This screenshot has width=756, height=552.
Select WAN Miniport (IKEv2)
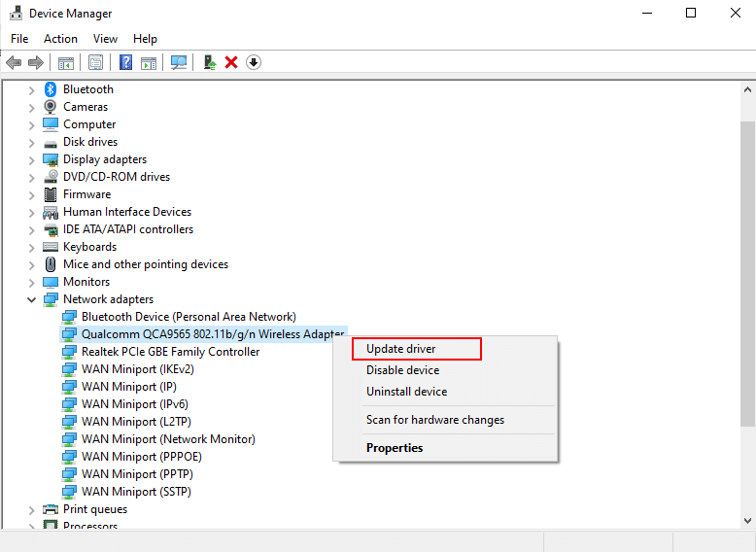(x=137, y=369)
